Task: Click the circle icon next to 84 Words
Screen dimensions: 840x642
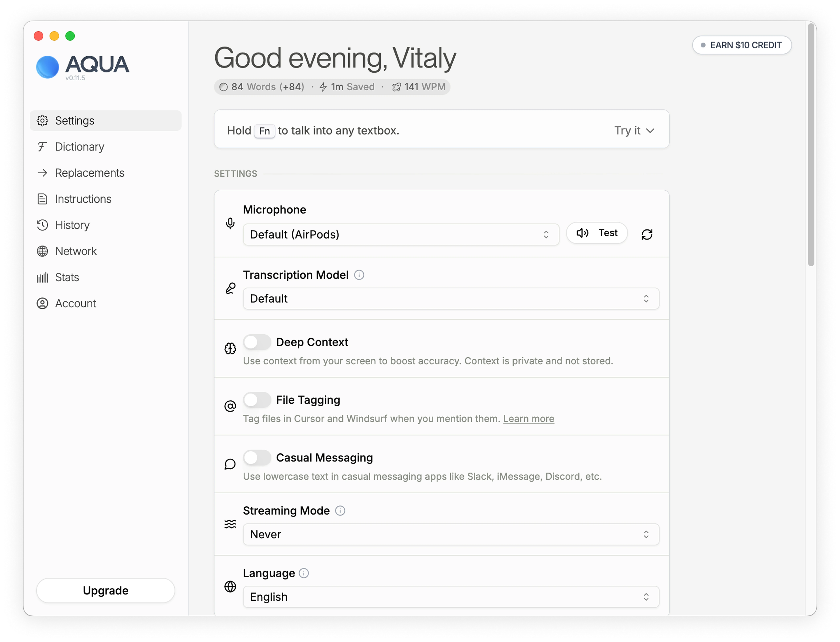Action: [223, 87]
